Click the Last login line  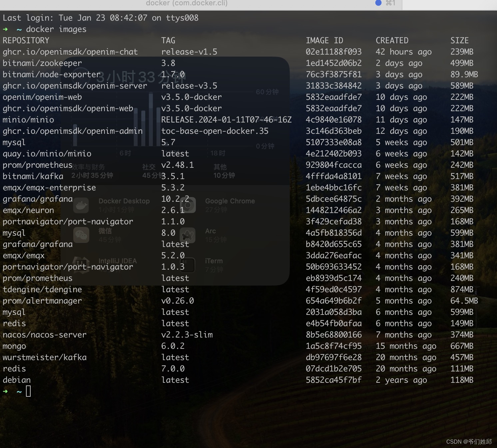tap(101, 18)
